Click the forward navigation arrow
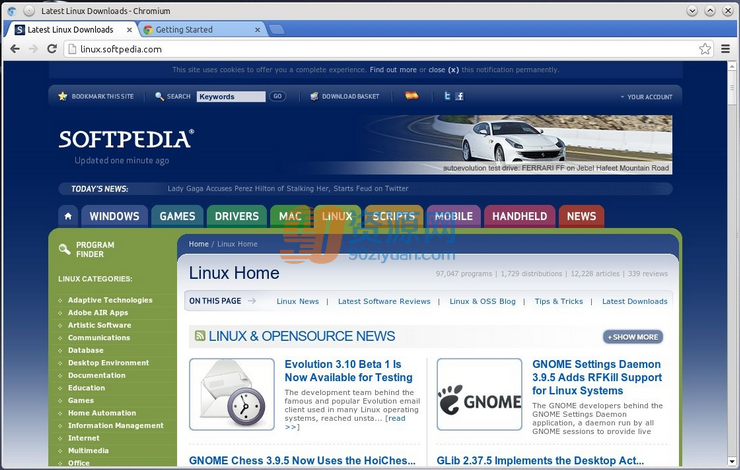This screenshot has height=470, width=740. point(33,49)
